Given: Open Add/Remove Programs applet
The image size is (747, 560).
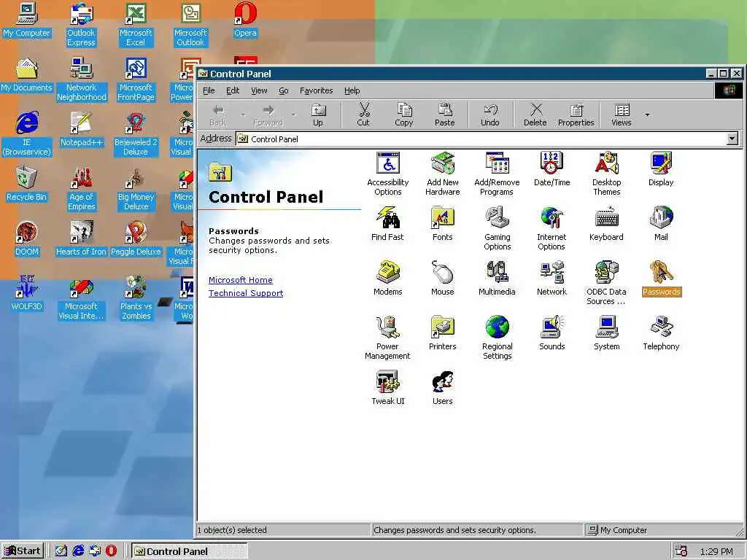Looking at the screenshot, I should [497, 174].
